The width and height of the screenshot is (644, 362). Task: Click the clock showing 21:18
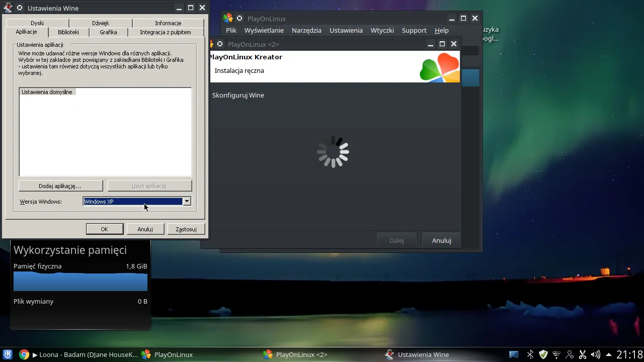(629, 354)
